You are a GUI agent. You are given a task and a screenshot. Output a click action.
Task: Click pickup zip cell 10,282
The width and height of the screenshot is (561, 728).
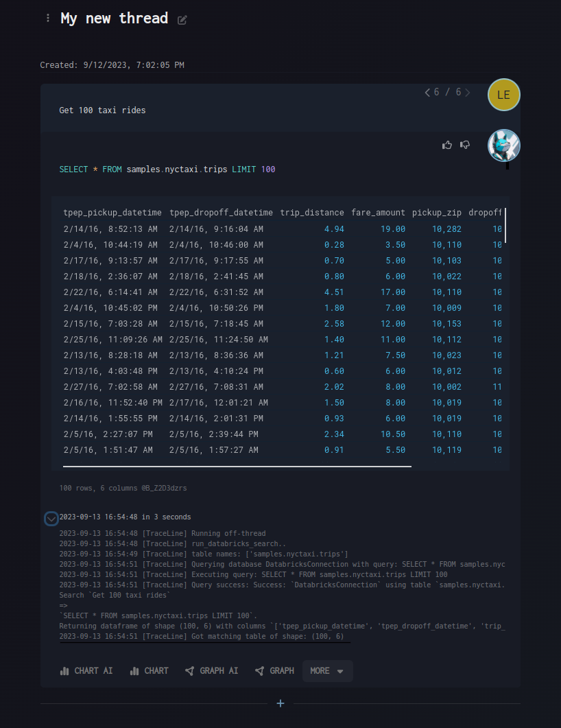coord(447,229)
